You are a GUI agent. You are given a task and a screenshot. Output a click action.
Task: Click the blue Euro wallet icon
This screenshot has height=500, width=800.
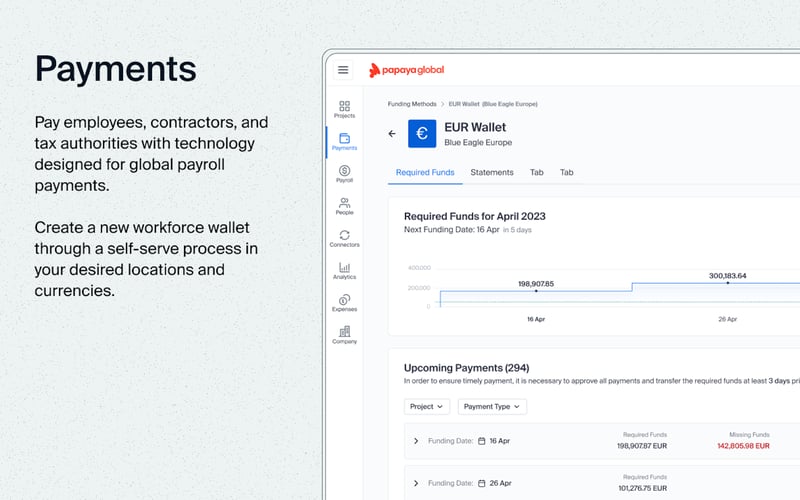coord(422,134)
